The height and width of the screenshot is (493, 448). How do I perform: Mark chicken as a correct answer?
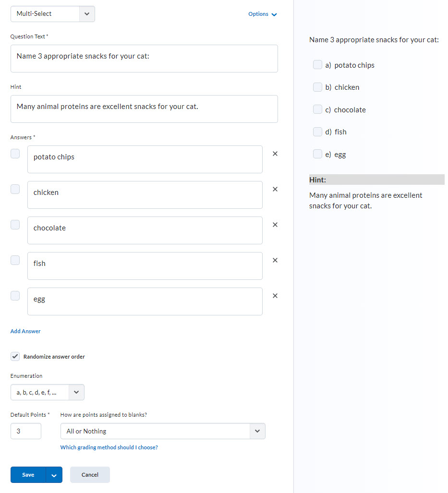15,189
